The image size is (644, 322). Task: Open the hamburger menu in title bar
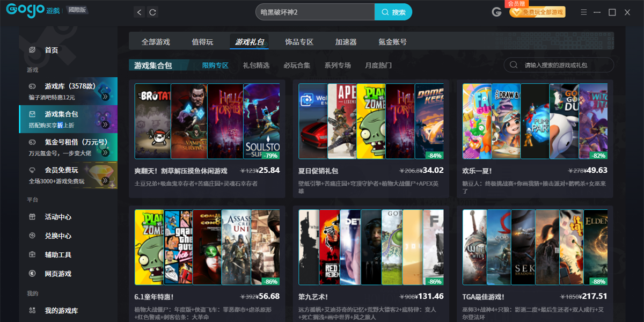pyautogui.click(x=584, y=12)
